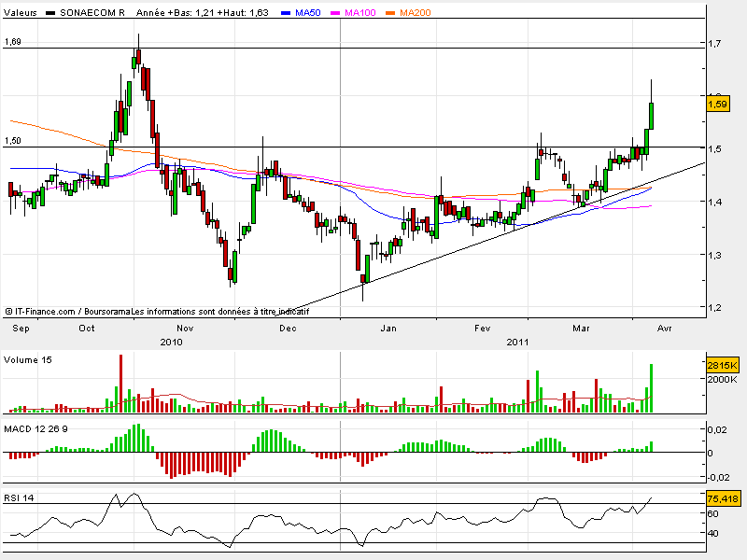
Task: Click the 'Nov' month label
Action: click(185, 329)
